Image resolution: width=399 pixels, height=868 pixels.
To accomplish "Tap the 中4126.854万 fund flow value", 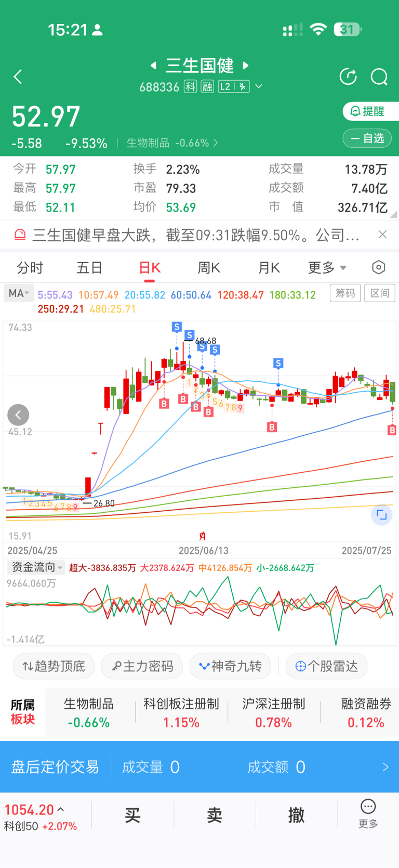I will [225, 567].
